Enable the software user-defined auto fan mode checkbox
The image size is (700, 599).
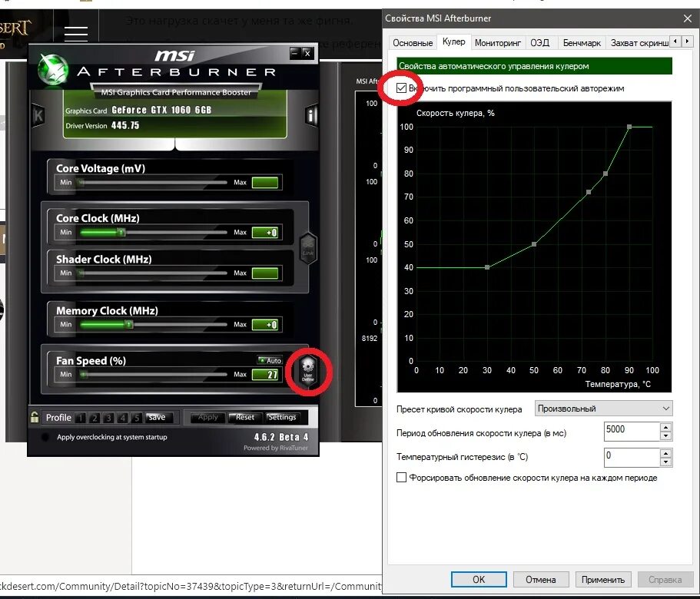pos(401,88)
